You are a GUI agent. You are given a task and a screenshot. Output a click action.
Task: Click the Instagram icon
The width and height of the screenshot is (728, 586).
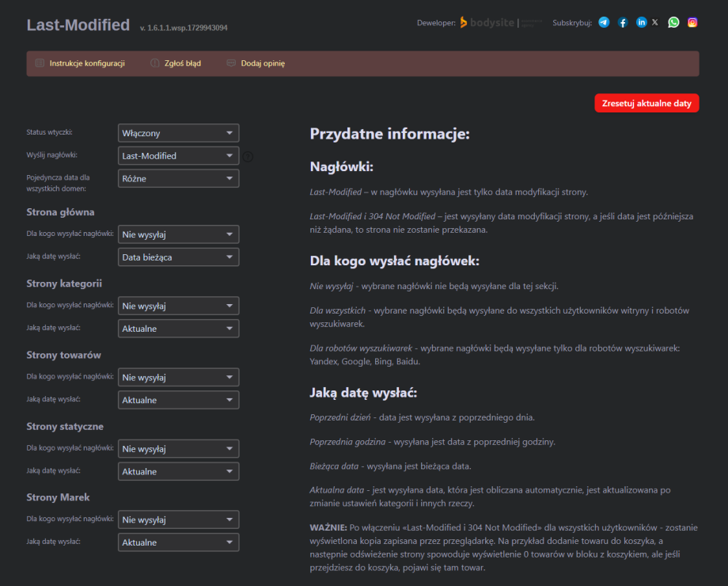(692, 23)
